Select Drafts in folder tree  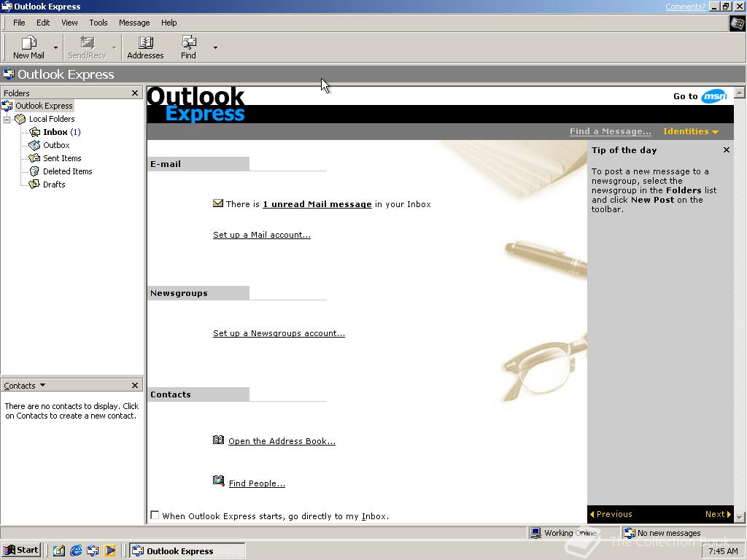click(54, 184)
